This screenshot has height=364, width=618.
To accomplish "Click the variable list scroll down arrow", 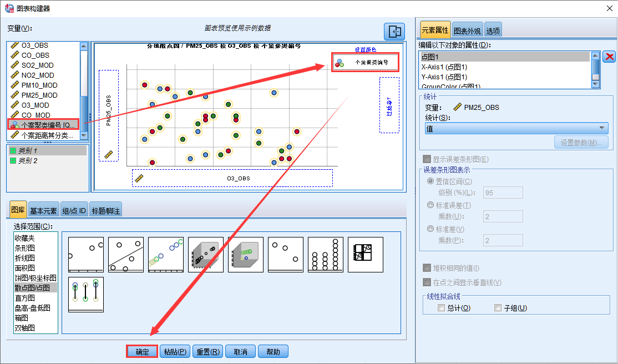I will (84, 135).
